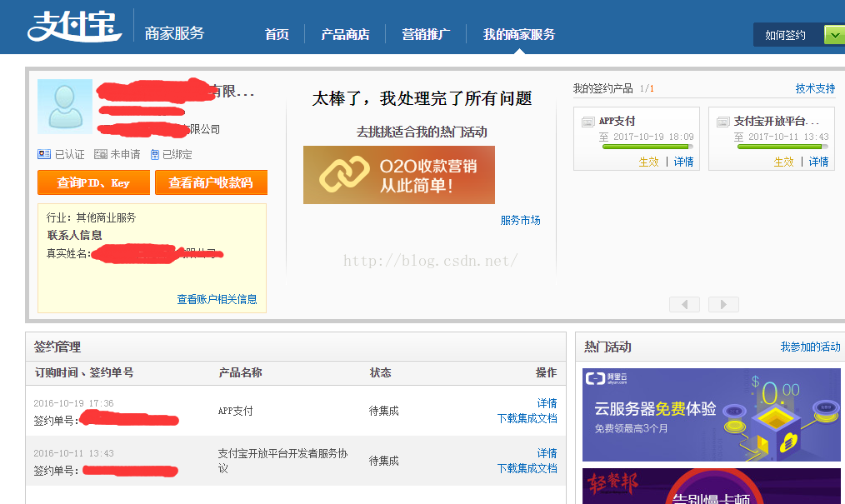
Task: Click 生效 status on 支付宝开放平台 card
Action: (783, 162)
